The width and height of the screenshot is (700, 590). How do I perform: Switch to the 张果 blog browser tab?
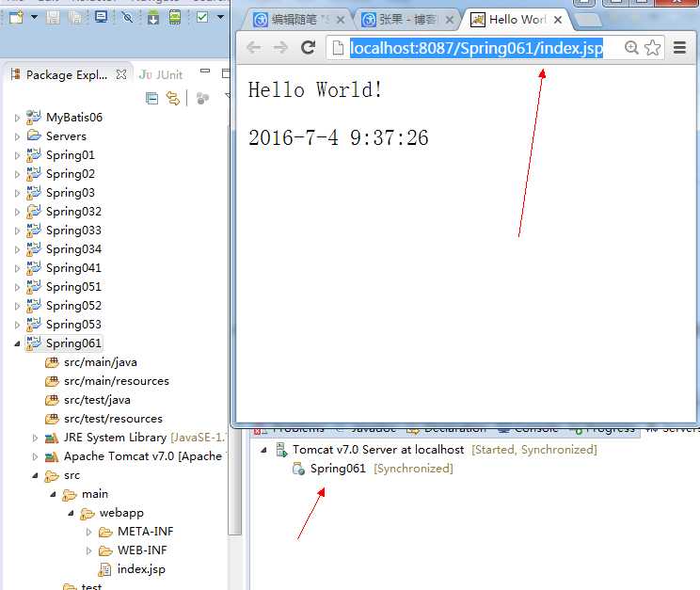[x=400, y=20]
